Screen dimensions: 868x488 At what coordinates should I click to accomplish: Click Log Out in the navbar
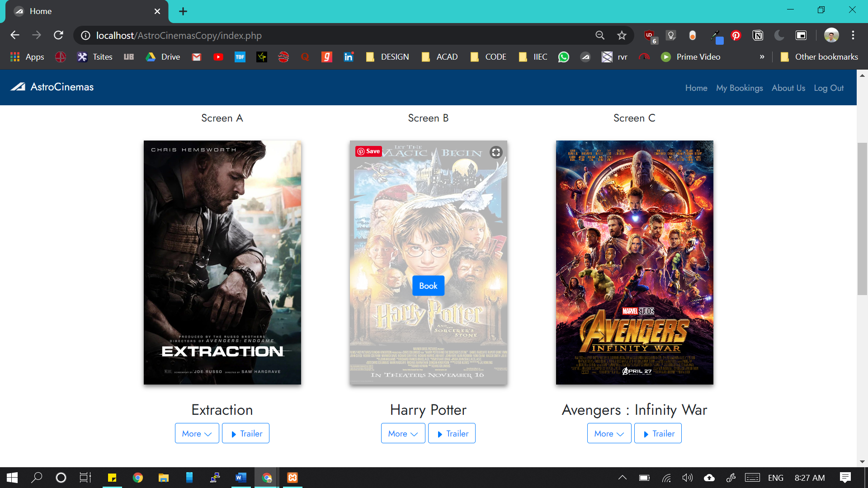(x=829, y=88)
